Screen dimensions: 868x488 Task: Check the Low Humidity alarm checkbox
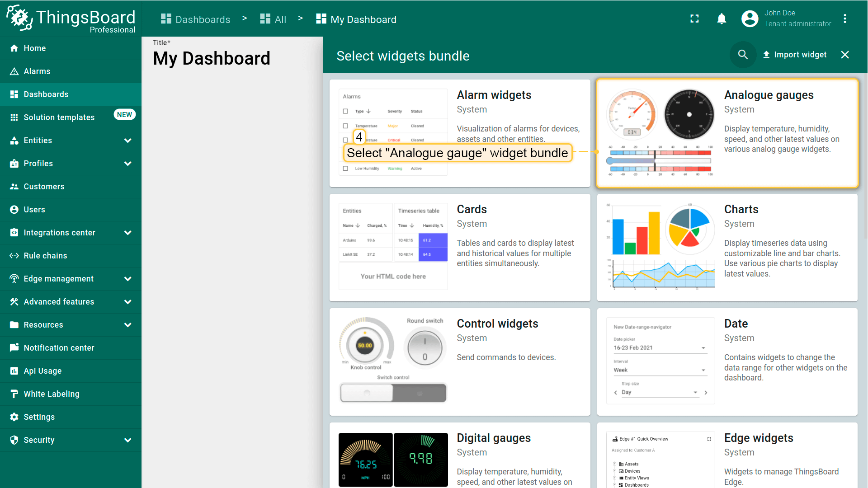click(345, 169)
